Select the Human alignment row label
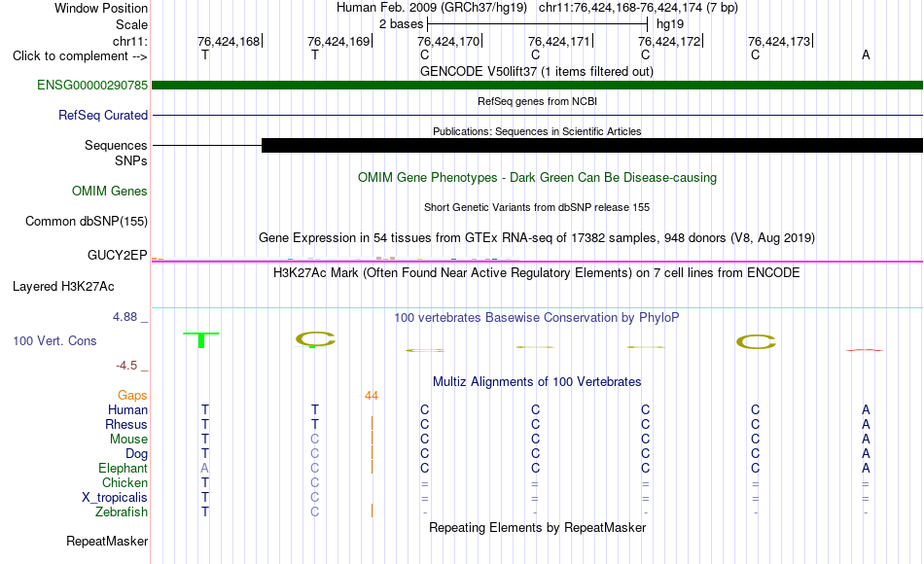 pos(127,409)
